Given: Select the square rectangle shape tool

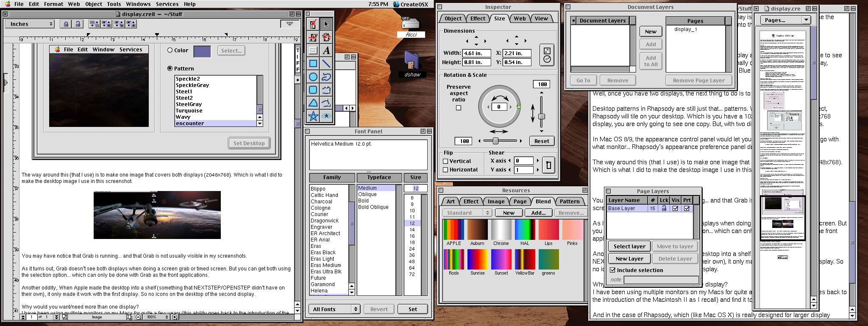Looking at the screenshot, I should [313, 64].
